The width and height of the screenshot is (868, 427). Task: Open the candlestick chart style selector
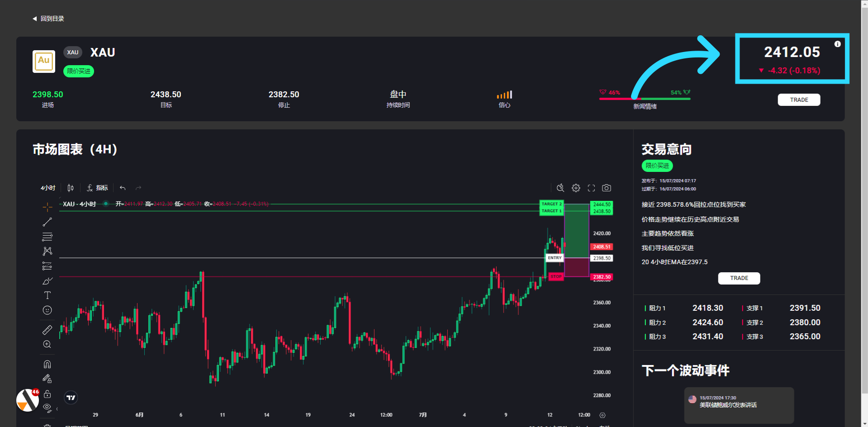[x=71, y=188]
